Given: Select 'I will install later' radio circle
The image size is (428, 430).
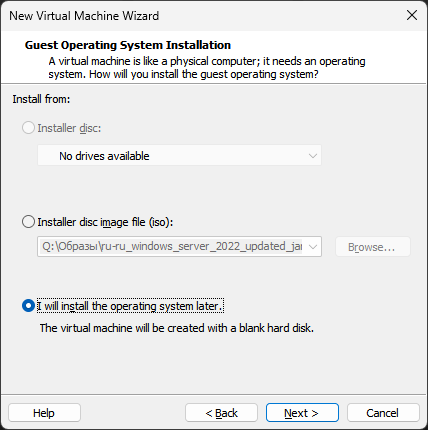Looking at the screenshot, I should pos(28,306).
